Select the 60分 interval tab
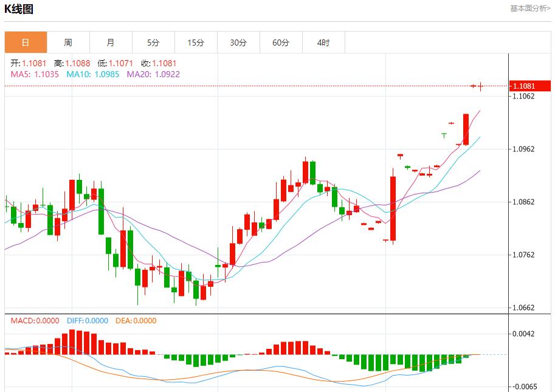The height and width of the screenshot is (392, 555). tap(281, 43)
